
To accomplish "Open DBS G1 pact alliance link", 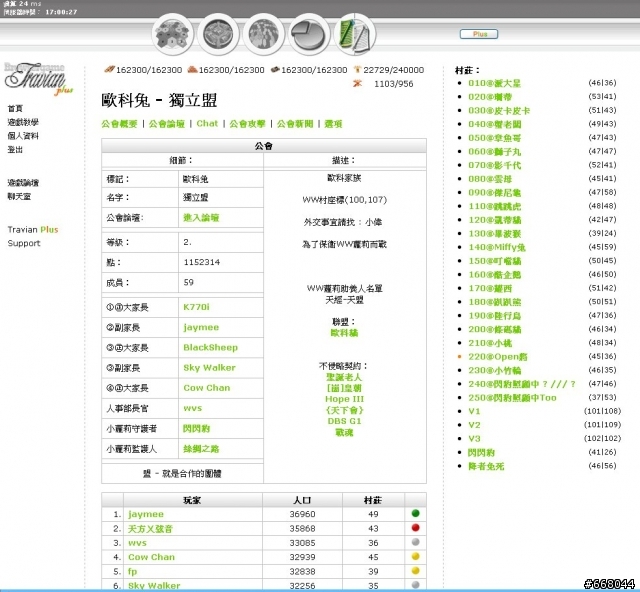I will click(x=344, y=421).
